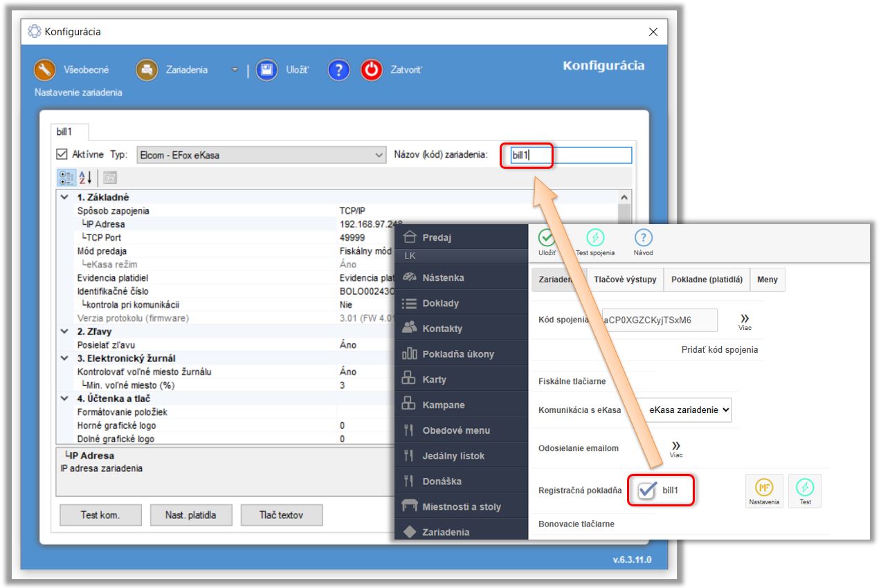Screen dimensions: 881x588
Task: Open the Zariadenia devices icon
Action: coord(147,70)
